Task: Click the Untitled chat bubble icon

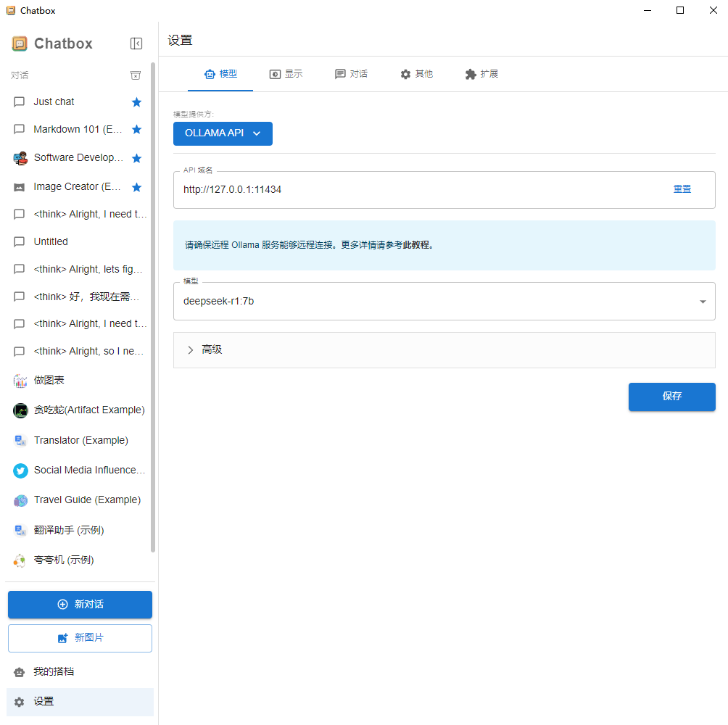Action: coord(19,242)
